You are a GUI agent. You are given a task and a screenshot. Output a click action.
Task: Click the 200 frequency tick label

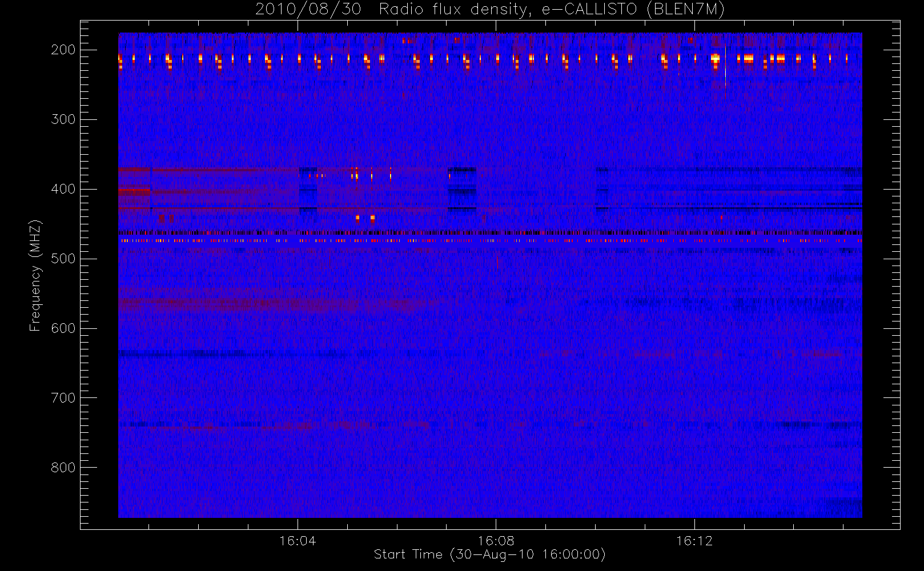click(63, 50)
